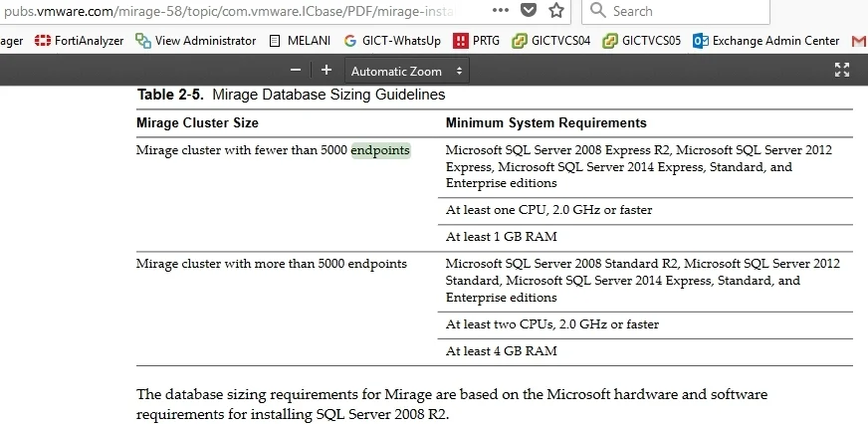Viewport: 868px width, 424px height.
Task: Click 'Mirage cluster with more than 5000 endpoints'
Action: [272, 264]
